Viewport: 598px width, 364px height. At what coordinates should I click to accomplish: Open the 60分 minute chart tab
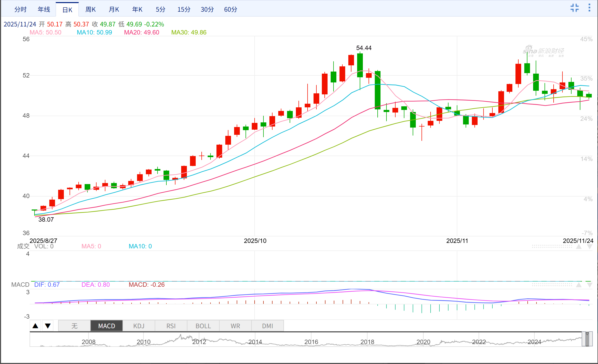click(x=230, y=10)
